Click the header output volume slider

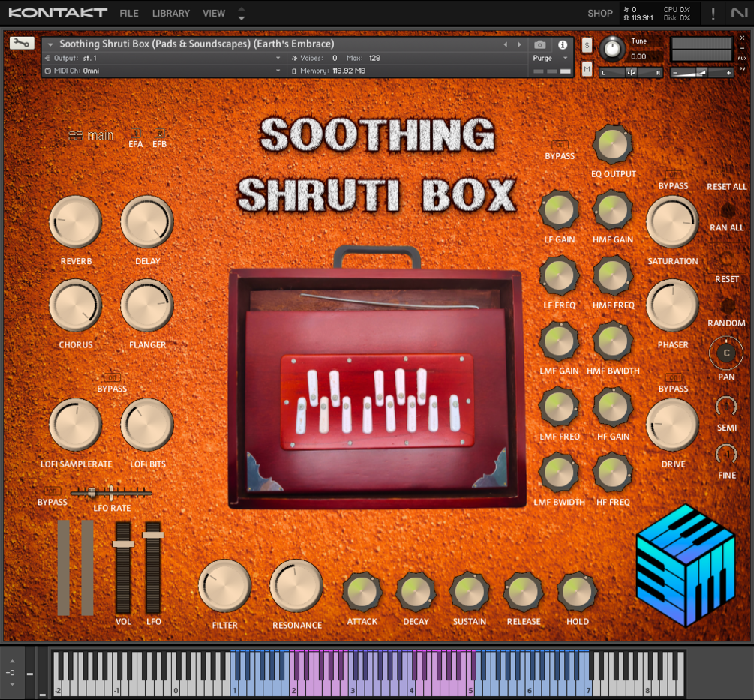[x=702, y=73]
